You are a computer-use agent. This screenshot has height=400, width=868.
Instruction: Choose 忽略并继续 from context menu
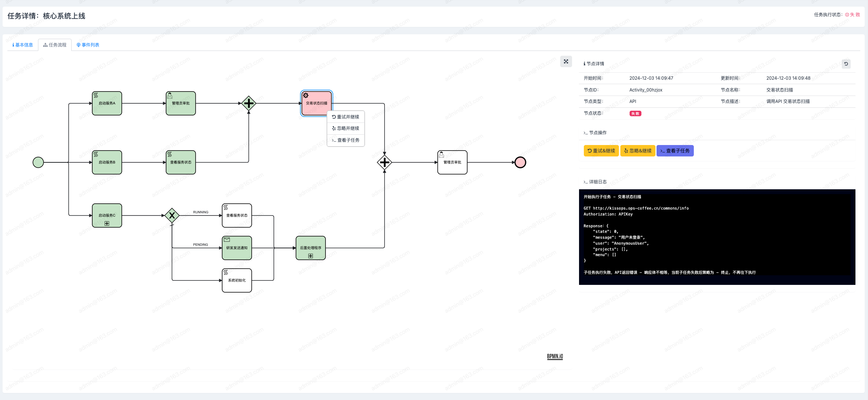point(346,128)
